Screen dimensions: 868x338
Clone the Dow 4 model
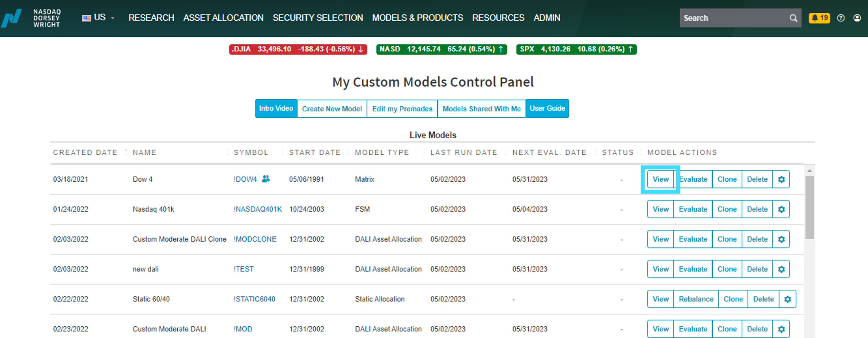(727, 179)
